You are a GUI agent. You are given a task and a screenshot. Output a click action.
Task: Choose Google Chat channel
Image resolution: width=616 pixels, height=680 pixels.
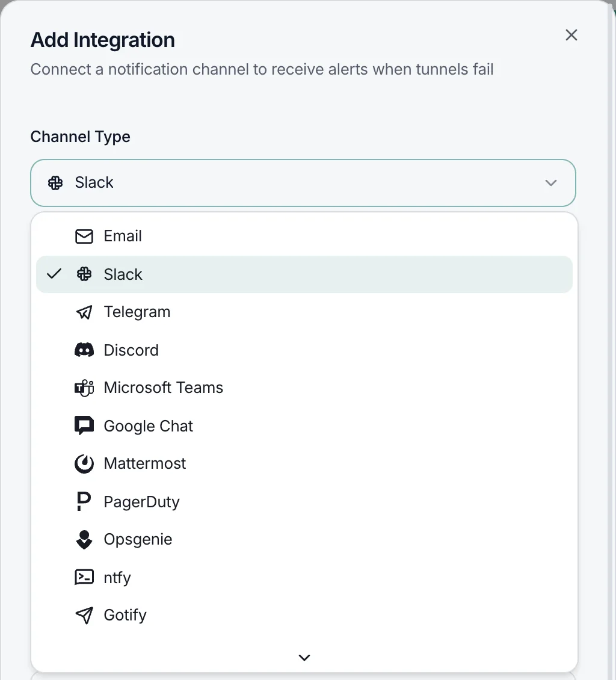coord(304,425)
